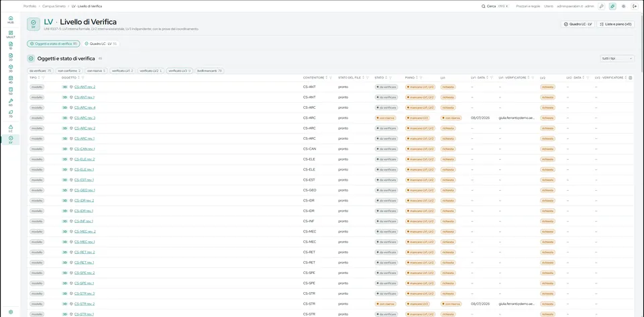Image resolution: width=644 pixels, height=317 pixels.
Task: Sort by LV1 · DATA column arrows
Action: (x=487, y=77)
